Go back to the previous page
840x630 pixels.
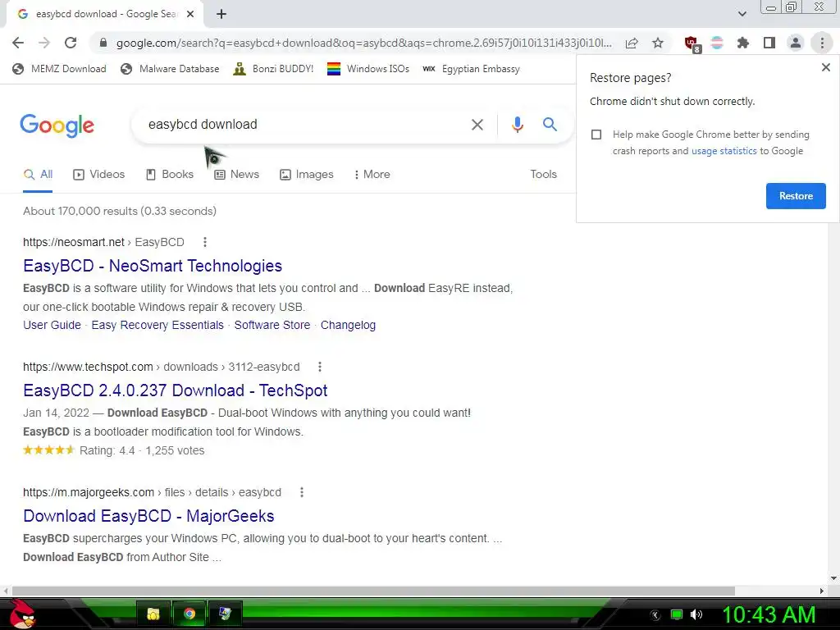tap(18, 43)
